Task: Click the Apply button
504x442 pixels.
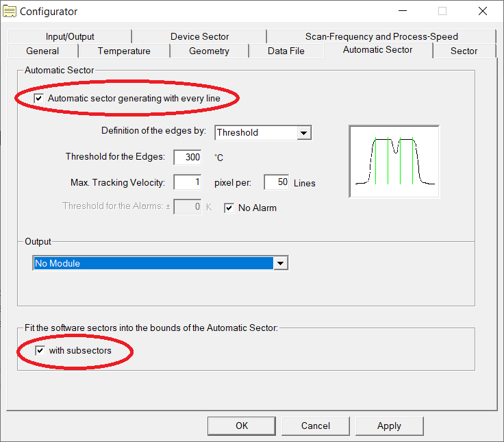Action: pos(389,426)
